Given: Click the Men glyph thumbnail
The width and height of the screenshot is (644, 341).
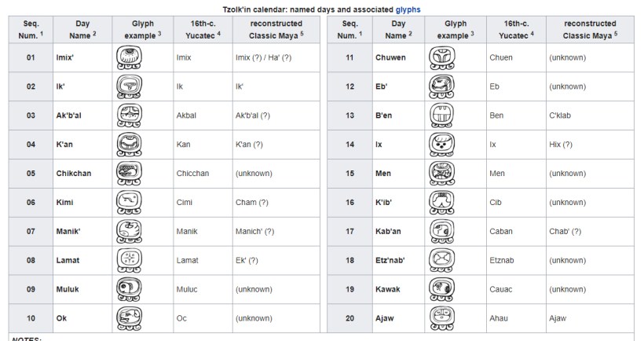Looking at the screenshot, I should pyautogui.click(x=441, y=174).
